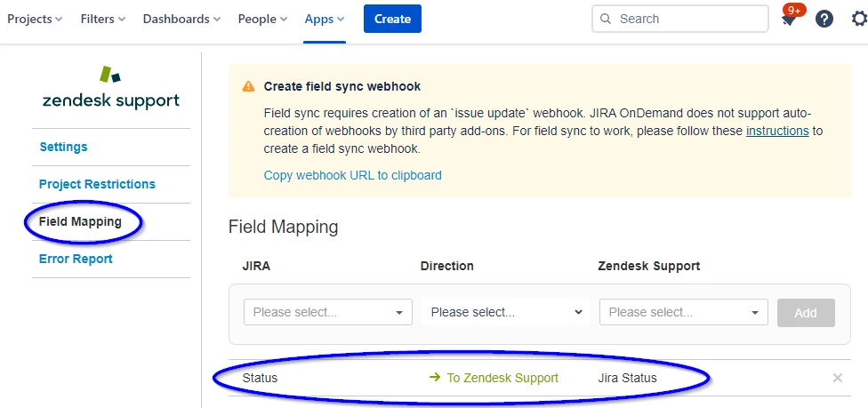Open the Filters menu

click(103, 19)
